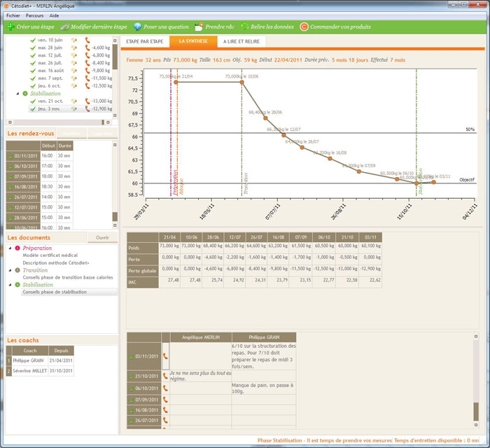490x448 pixels.
Task: Click phone icon beside 06/10/2011 in notes table
Action: point(165,388)
